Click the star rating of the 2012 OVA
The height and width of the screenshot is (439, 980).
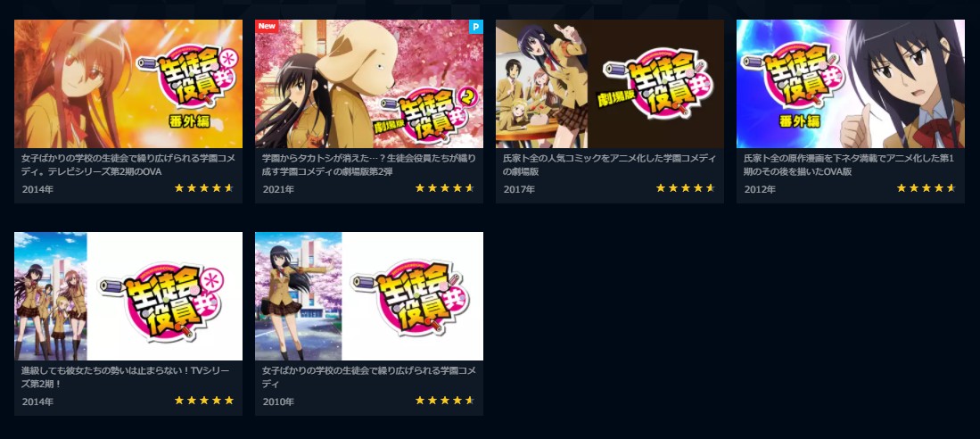point(926,187)
